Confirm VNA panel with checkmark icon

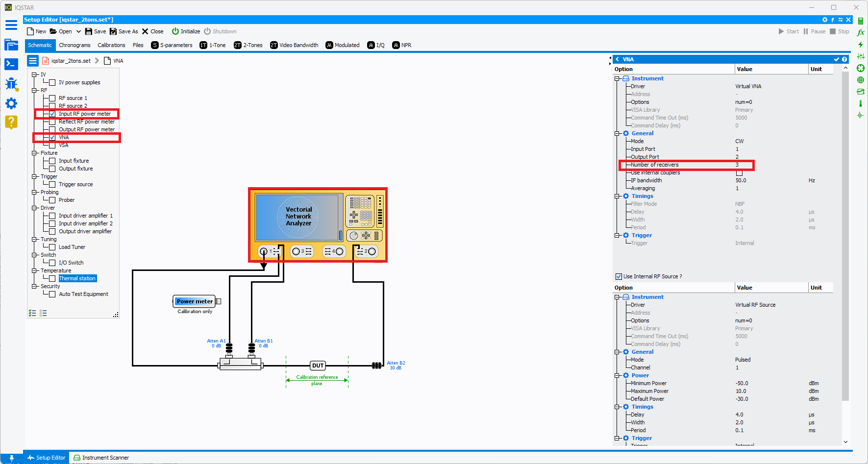[x=837, y=59]
